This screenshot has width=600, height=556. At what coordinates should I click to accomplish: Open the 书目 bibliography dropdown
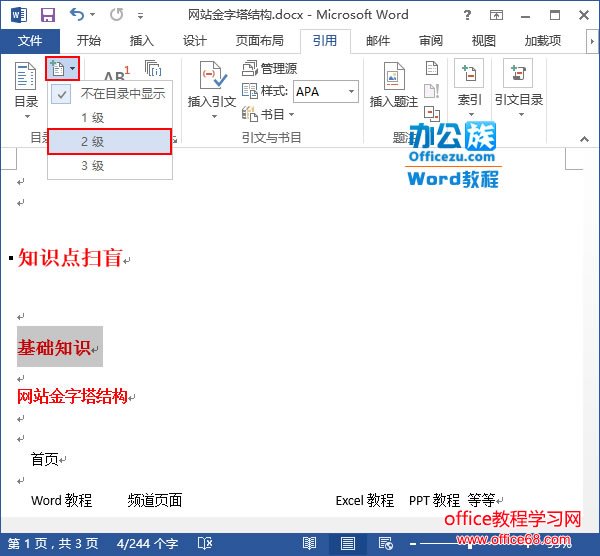point(268,114)
